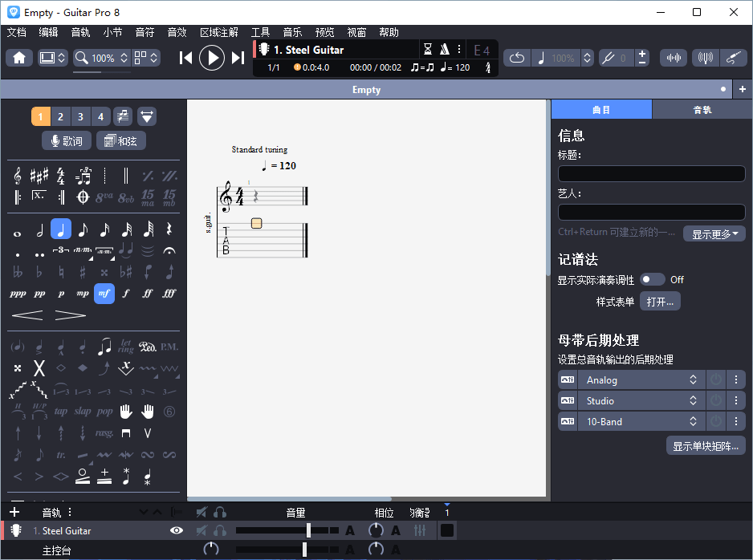The width and height of the screenshot is (753, 560).
Task: Insert a triplet grouping
Action: 59,250
